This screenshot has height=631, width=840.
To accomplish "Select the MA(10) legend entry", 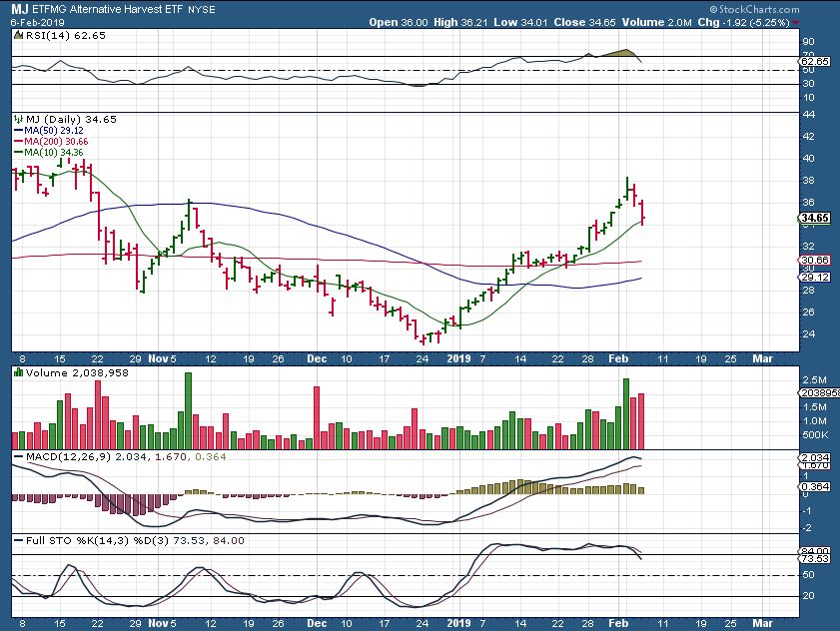I will click(50, 152).
